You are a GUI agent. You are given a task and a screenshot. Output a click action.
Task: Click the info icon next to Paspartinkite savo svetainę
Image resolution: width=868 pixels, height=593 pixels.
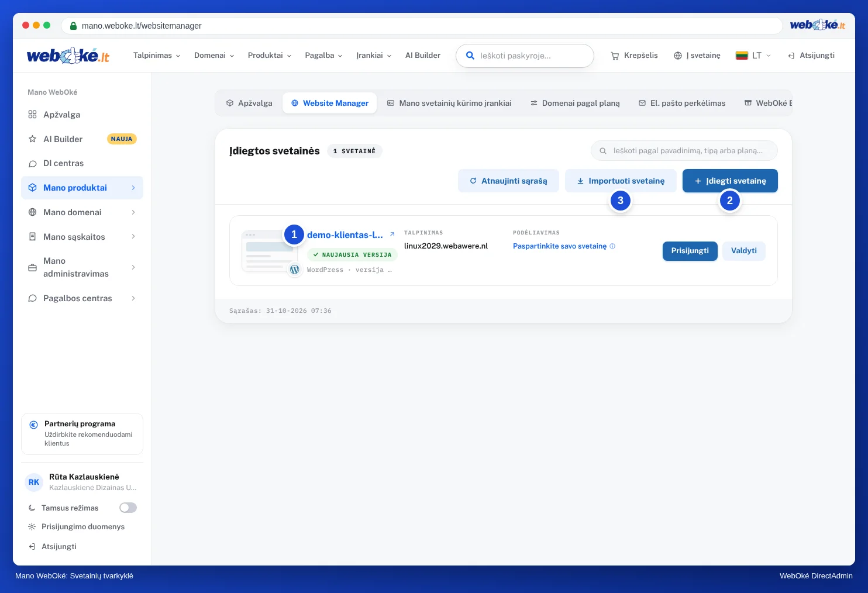pos(612,246)
